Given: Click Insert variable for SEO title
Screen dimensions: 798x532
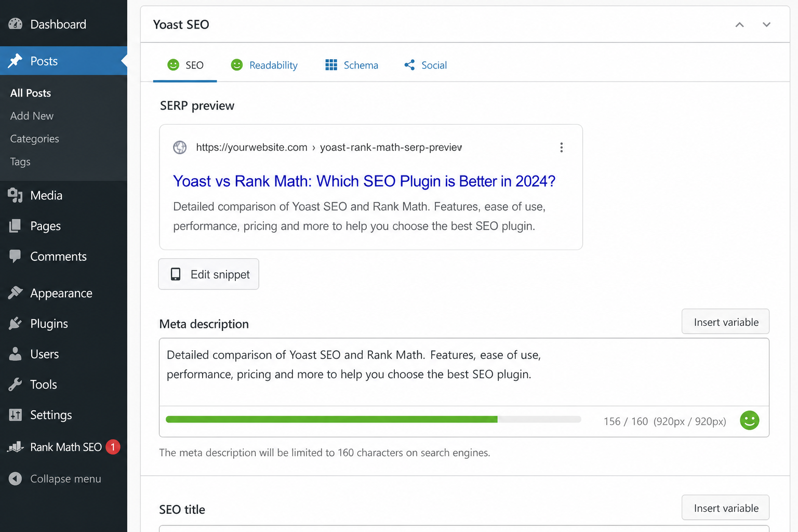Looking at the screenshot, I should coord(725,508).
